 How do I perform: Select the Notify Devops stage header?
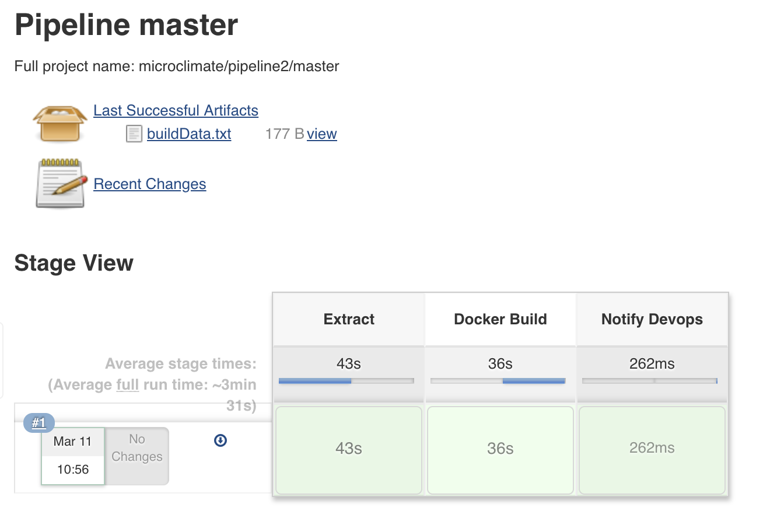click(652, 319)
